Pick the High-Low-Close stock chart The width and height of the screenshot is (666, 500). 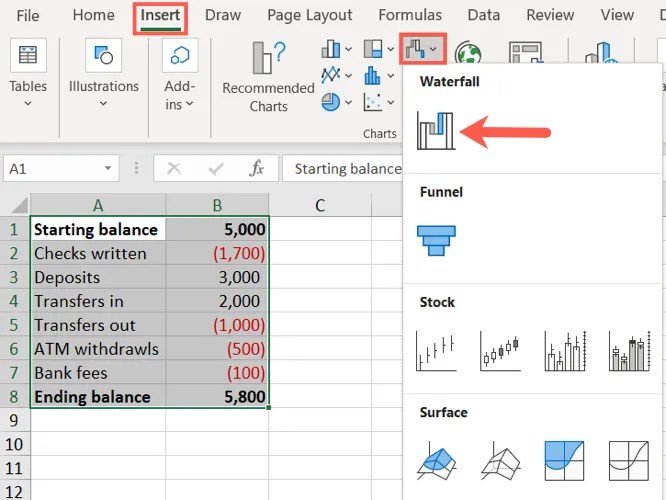click(436, 351)
